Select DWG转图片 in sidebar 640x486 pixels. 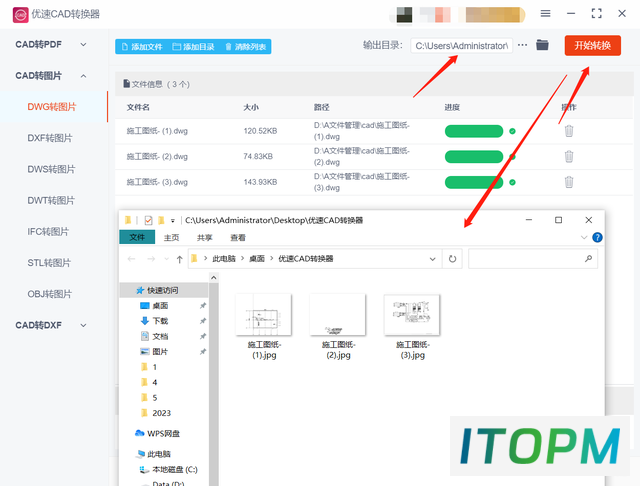pyautogui.click(x=52, y=107)
